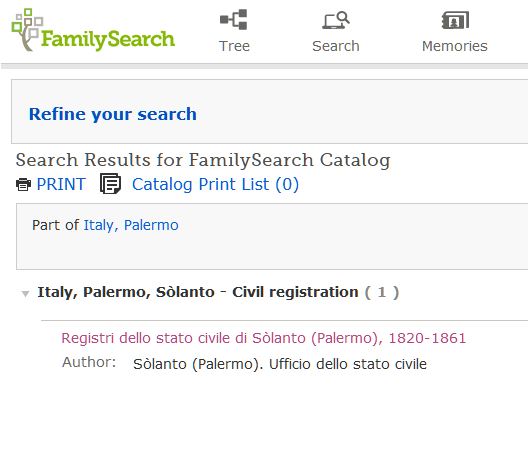Screen dimensions: 528x462
Task: Click the Memories photo album icon
Action: (455, 20)
